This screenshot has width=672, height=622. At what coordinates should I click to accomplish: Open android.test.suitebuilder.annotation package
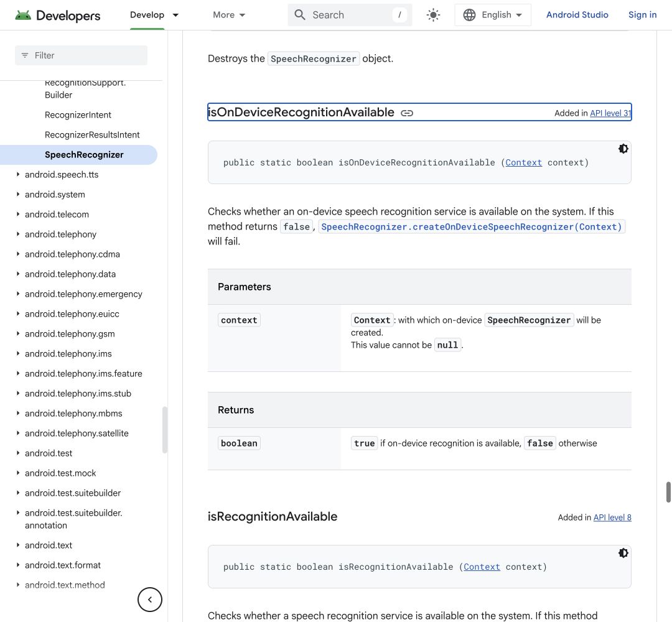(73, 519)
